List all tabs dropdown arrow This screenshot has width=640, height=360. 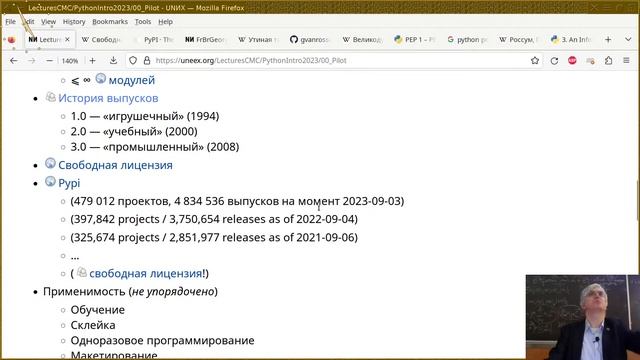coord(628,40)
